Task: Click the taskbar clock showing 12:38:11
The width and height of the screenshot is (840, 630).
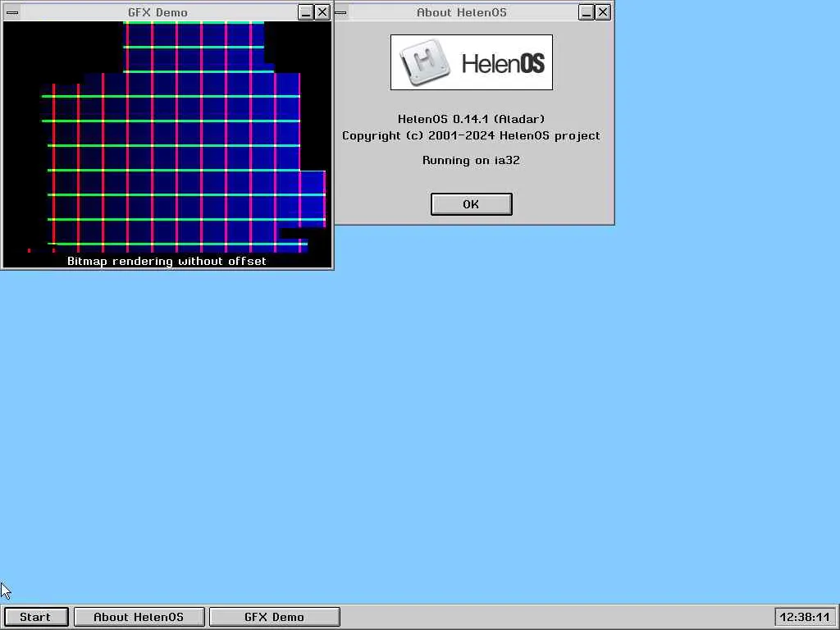Action: [x=805, y=617]
